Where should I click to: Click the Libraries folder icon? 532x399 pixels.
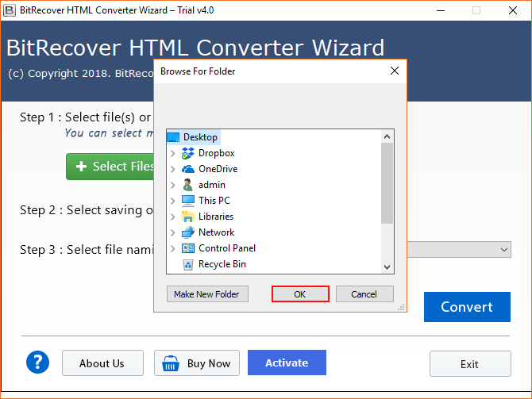[x=188, y=217]
